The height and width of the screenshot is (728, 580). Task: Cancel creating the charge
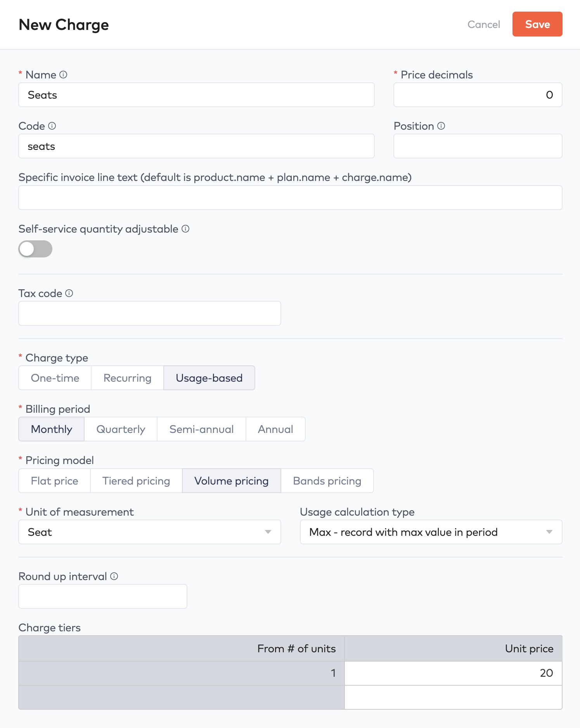point(483,24)
